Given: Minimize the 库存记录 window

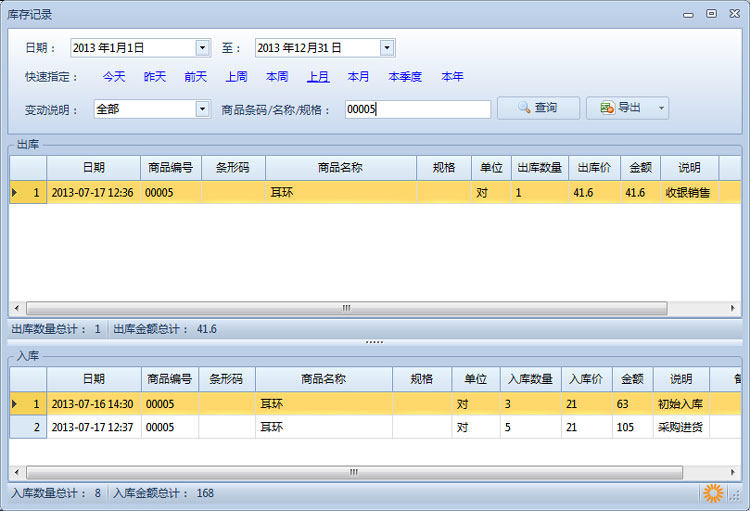Looking at the screenshot, I should pos(688,14).
